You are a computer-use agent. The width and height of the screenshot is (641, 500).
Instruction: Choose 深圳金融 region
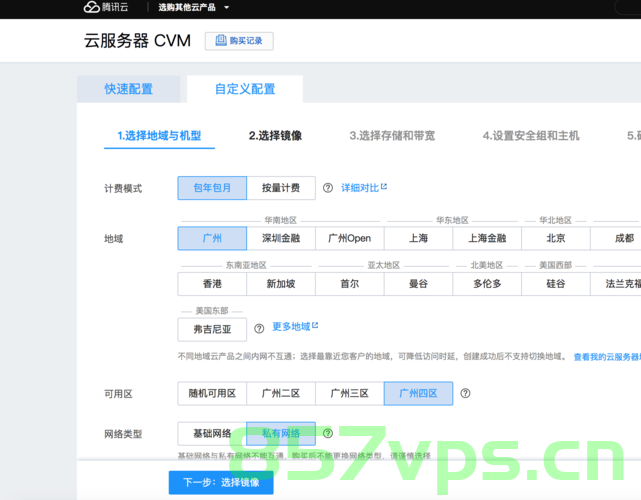(281, 238)
